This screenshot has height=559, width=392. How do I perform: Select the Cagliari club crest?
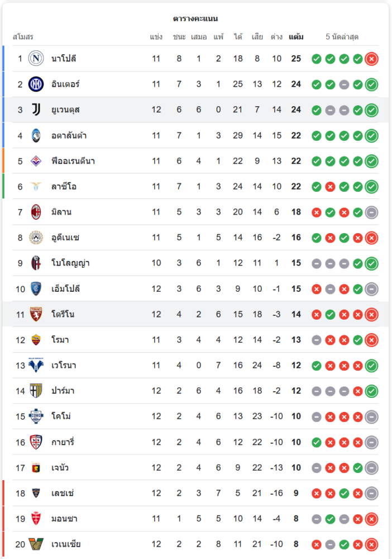36,442
